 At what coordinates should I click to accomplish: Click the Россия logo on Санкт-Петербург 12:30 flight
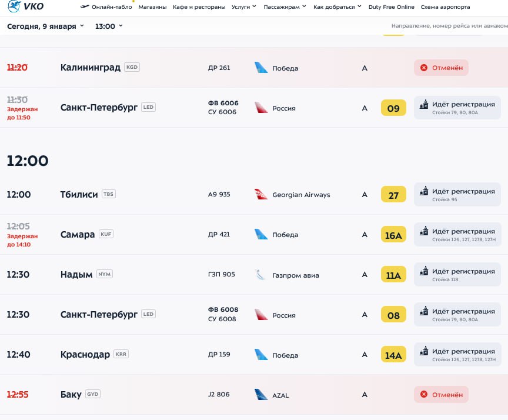(261, 315)
